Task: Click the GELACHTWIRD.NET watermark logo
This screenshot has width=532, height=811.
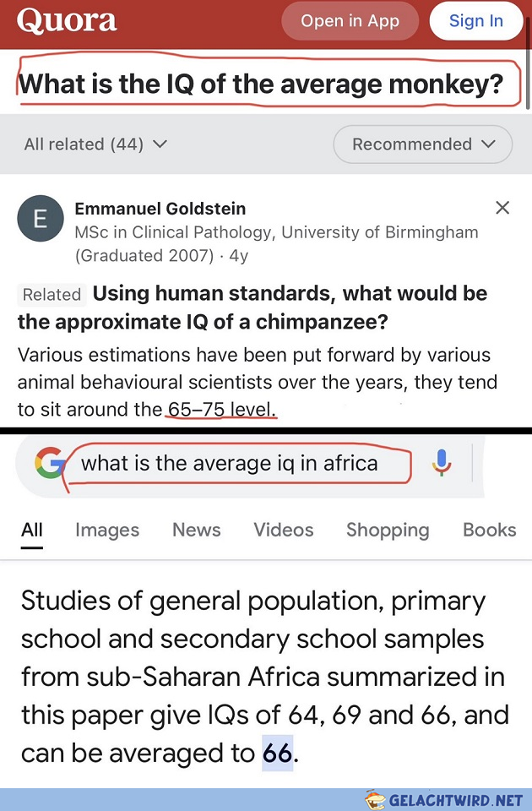Action: coord(443,800)
